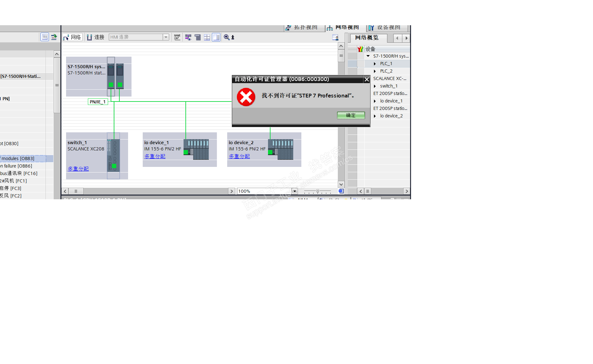This screenshot has width=593, height=364.
Task: Select the left S7-1500R/H CPU module
Action: (x=111, y=76)
